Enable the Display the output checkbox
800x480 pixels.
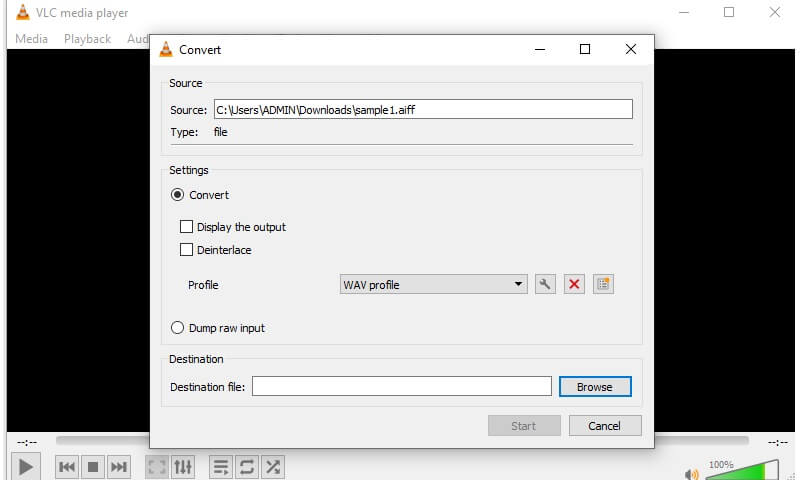186,227
